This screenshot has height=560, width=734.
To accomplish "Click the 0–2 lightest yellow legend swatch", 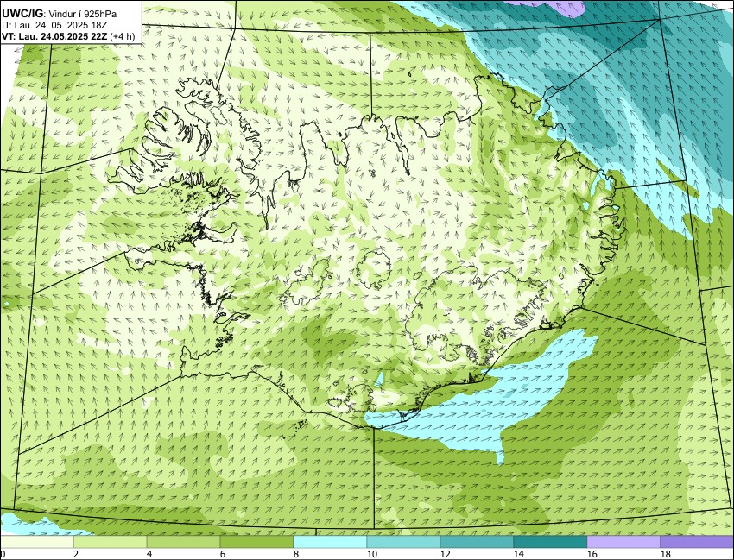I will click(37, 542).
